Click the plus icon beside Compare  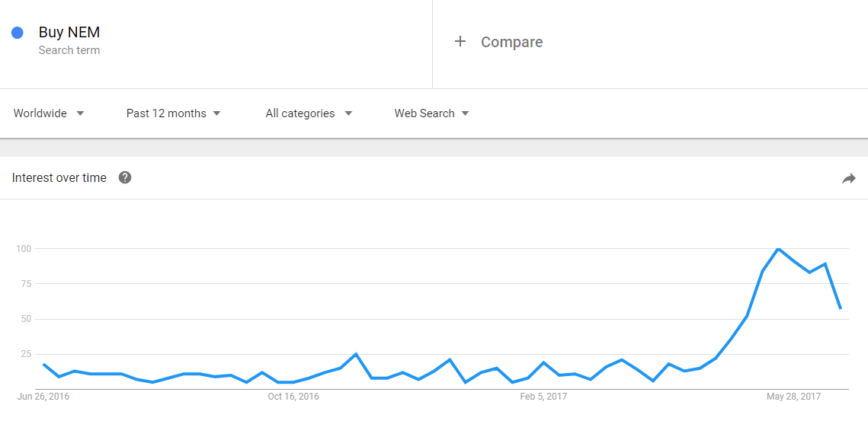[x=460, y=42]
